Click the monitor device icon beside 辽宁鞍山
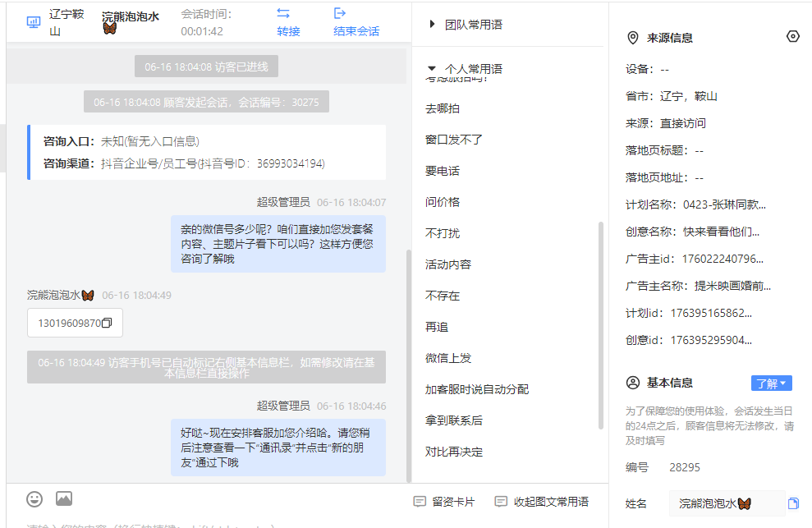812x528 pixels. [x=34, y=22]
